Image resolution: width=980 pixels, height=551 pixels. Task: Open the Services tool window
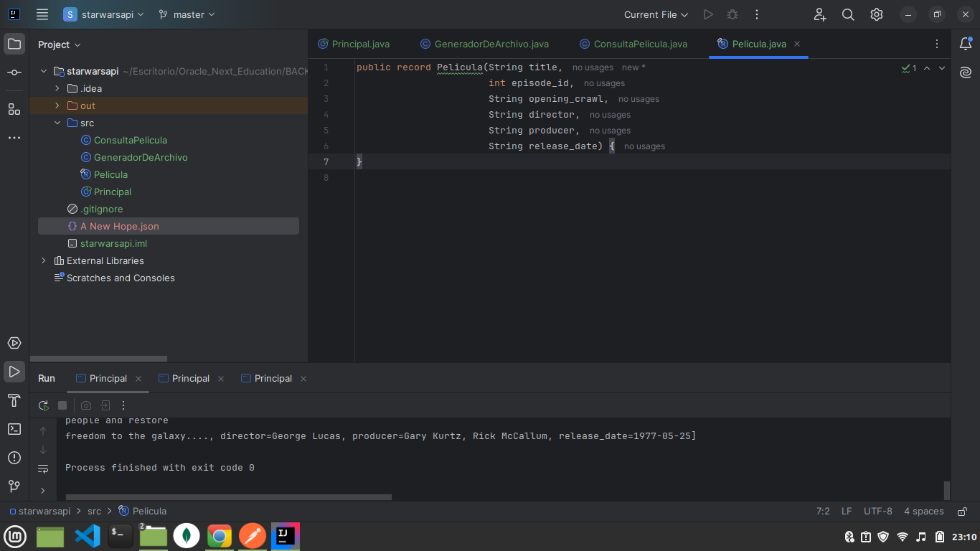[14, 343]
